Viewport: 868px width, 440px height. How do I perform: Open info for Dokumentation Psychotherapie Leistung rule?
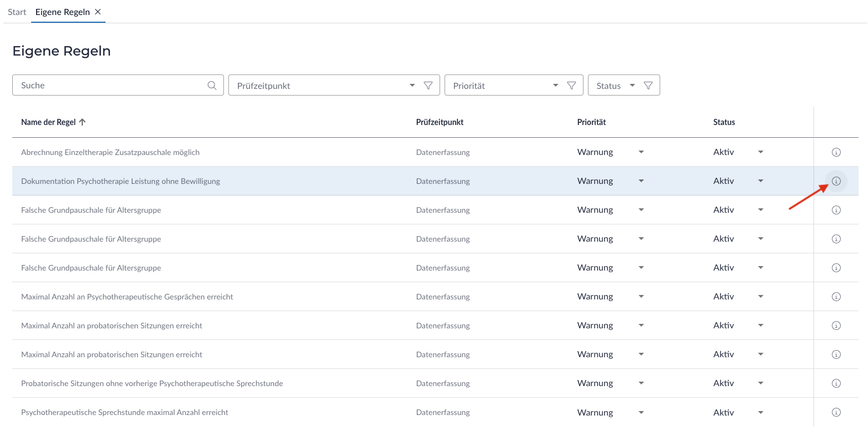click(x=836, y=181)
